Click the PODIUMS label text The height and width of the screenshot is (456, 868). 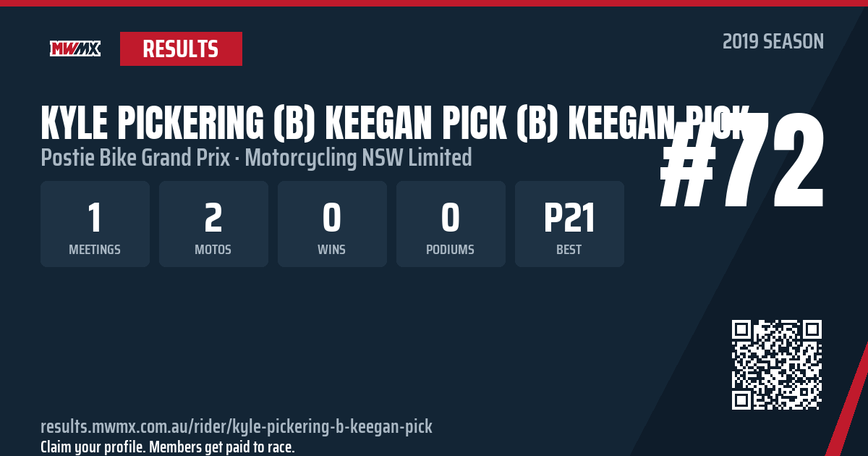tap(451, 250)
